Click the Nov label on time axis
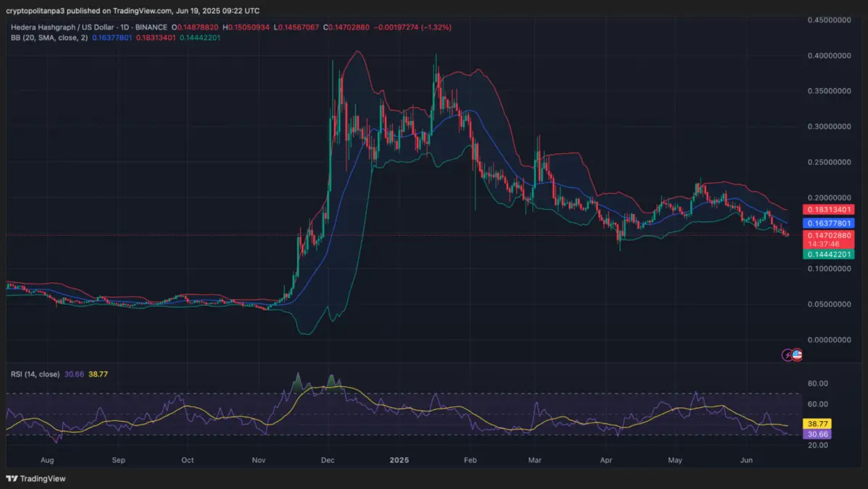Screen dimensions: 868x489 (x=258, y=459)
